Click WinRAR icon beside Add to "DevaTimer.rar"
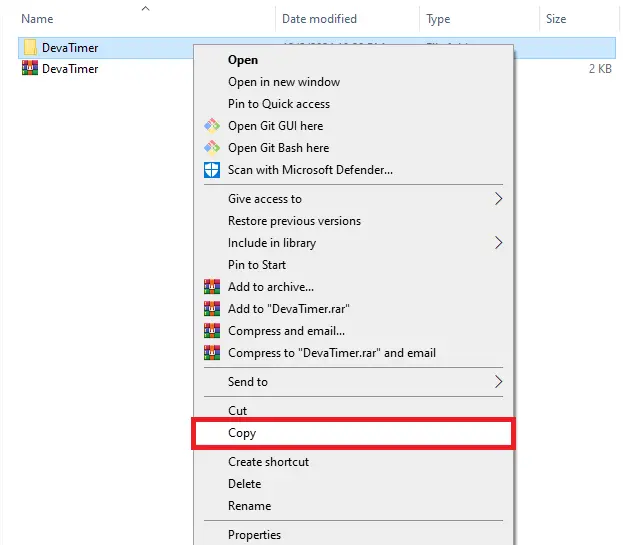 211,309
